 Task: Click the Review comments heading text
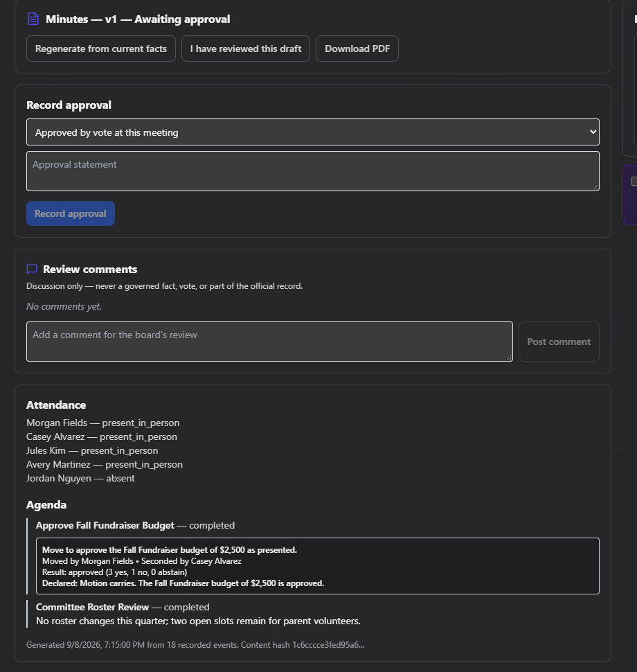tap(90, 269)
